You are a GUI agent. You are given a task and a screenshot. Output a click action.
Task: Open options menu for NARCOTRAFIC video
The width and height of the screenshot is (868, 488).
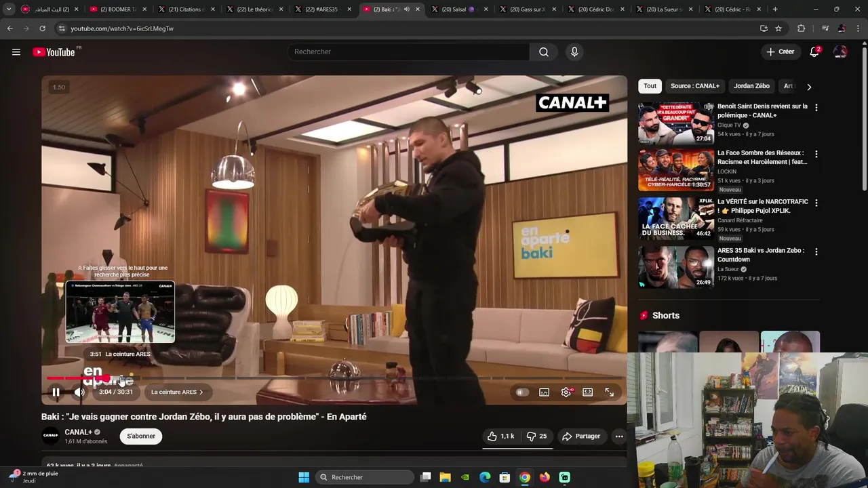[816, 203]
